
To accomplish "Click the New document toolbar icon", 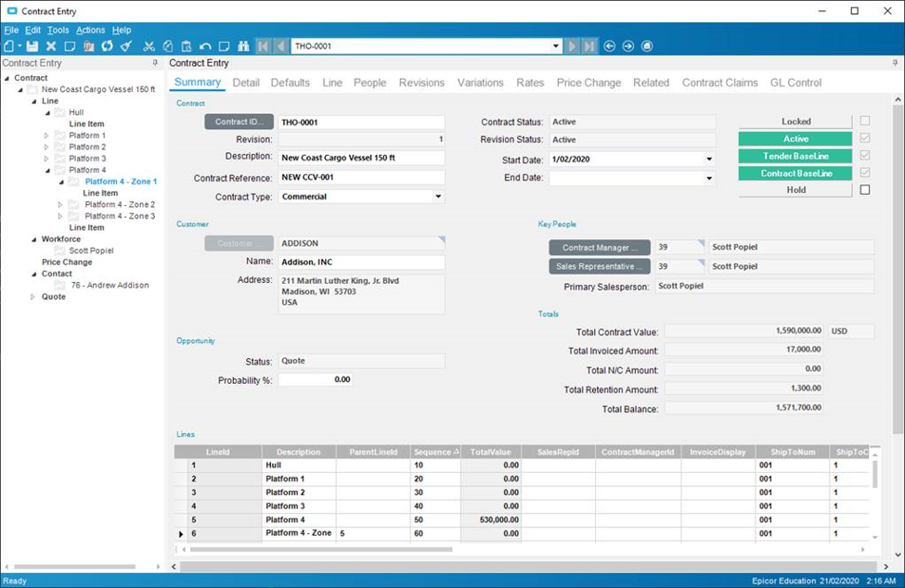I will [9, 46].
